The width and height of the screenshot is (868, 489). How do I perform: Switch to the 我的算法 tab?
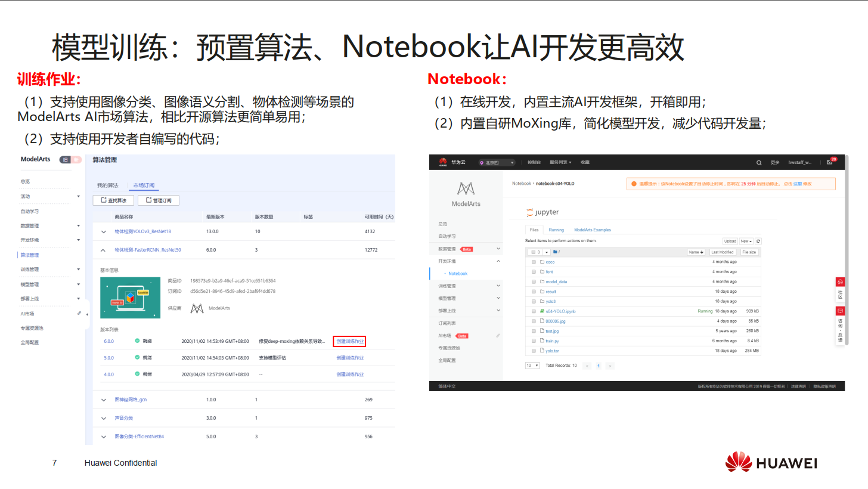[x=108, y=185]
